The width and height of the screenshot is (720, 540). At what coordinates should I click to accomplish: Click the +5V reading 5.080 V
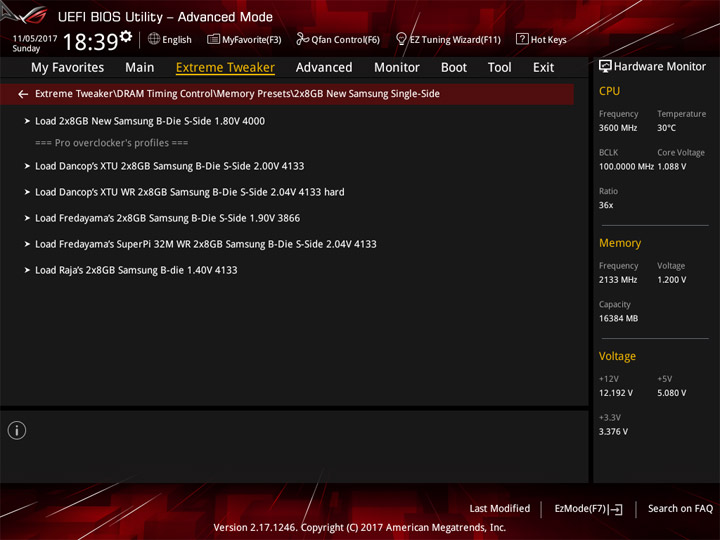click(671, 393)
